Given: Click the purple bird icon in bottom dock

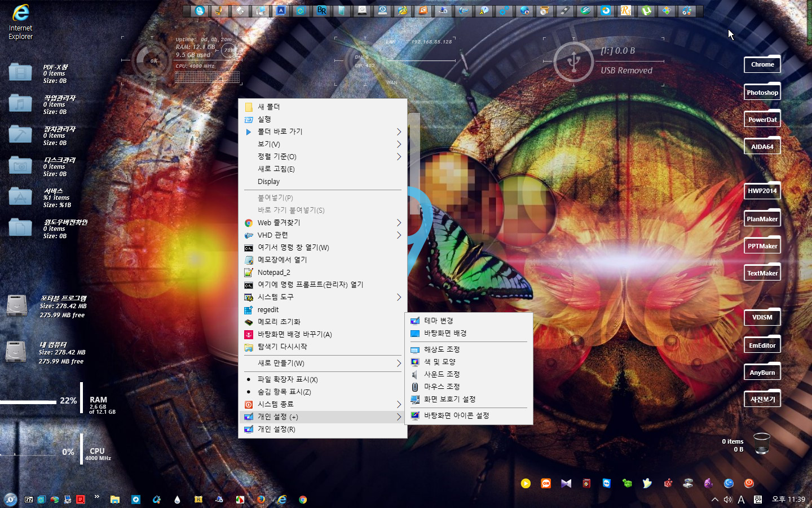Looking at the screenshot, I should pyautogui.click(x=708, y=483).
